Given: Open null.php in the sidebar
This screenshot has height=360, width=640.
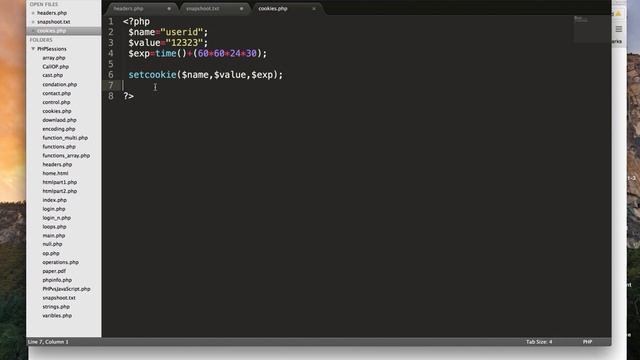Looking at the screenshot, I should coord(52,244).
